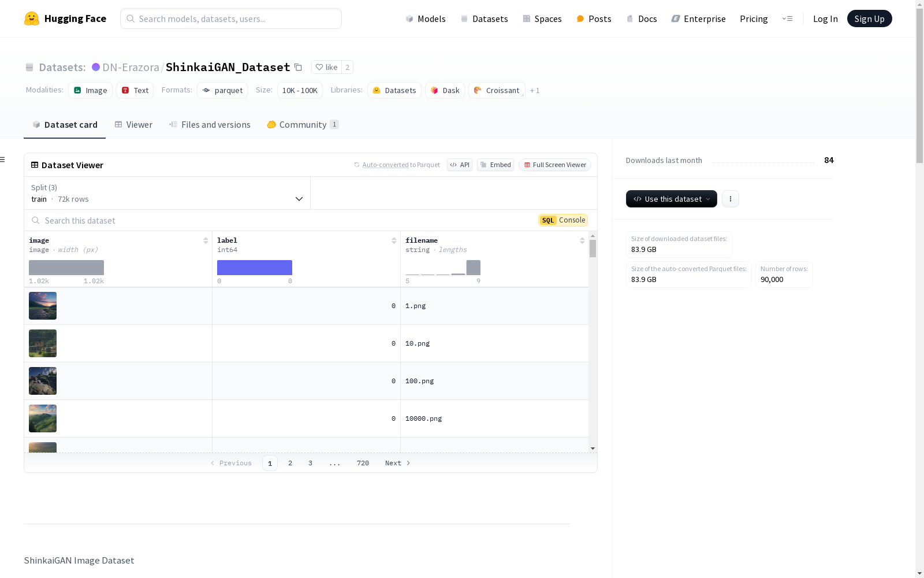The image size is (924, 578).
Task: Open the left sidebar table-of-contents icon
Action: (x=3, y=160)
